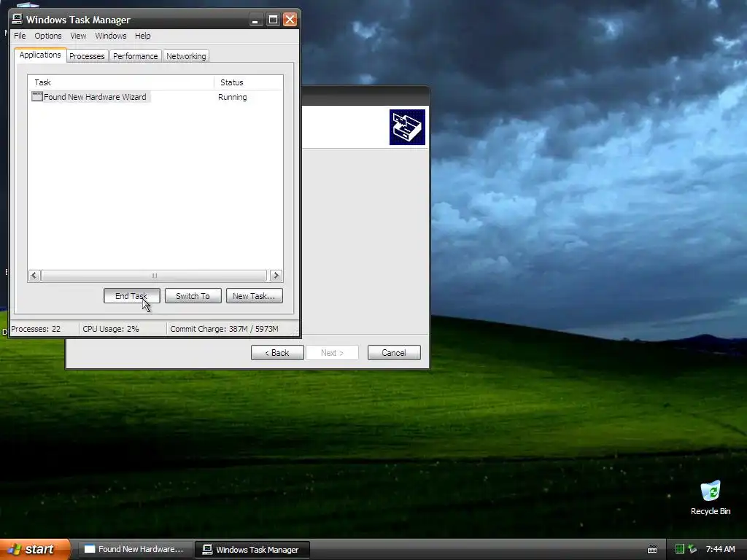
Task: Close the Task Manager window
Action: (x=290, y=20)
